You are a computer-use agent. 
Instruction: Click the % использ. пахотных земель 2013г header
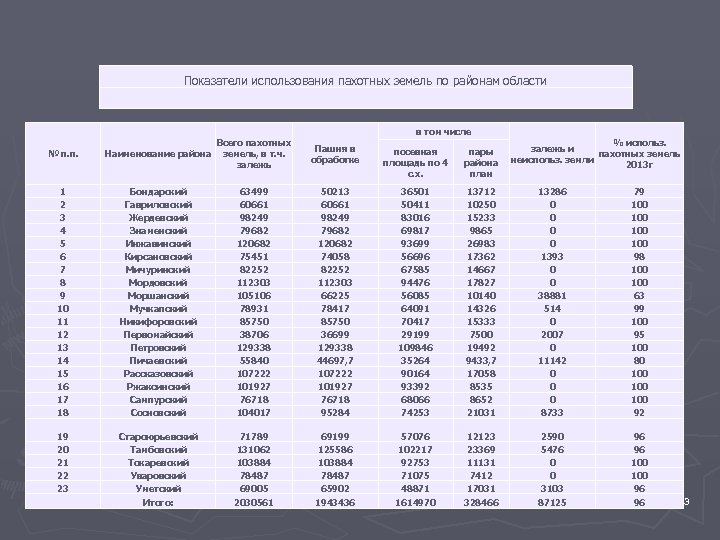[639, 154]
